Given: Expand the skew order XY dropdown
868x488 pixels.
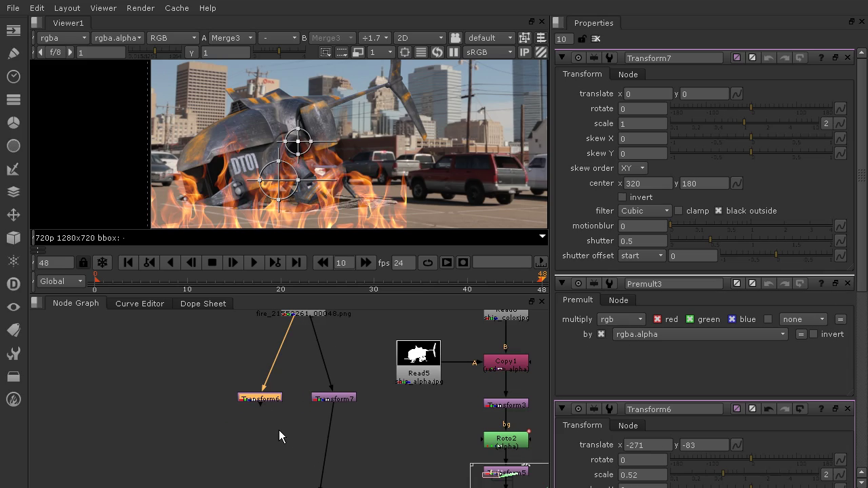Looking at the screenshot, I should click(632, 168).
